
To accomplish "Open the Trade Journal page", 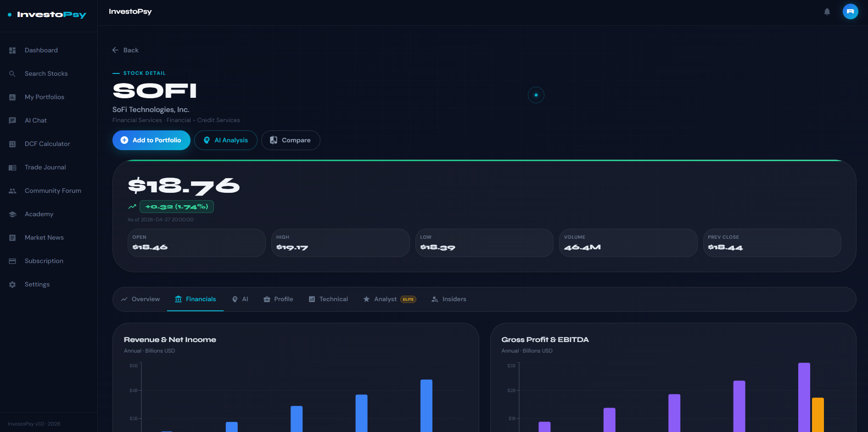I will [49, 168].
